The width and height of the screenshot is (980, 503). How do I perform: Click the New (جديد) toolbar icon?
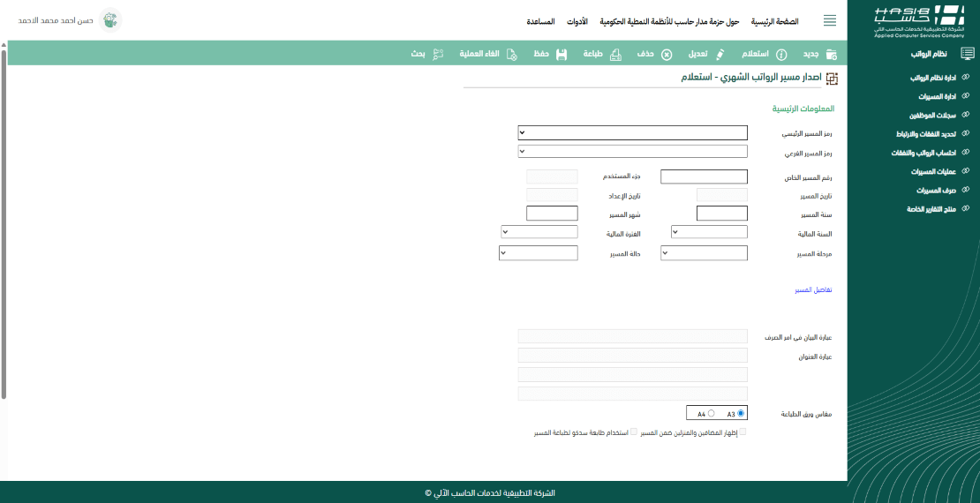click(830, 54)
